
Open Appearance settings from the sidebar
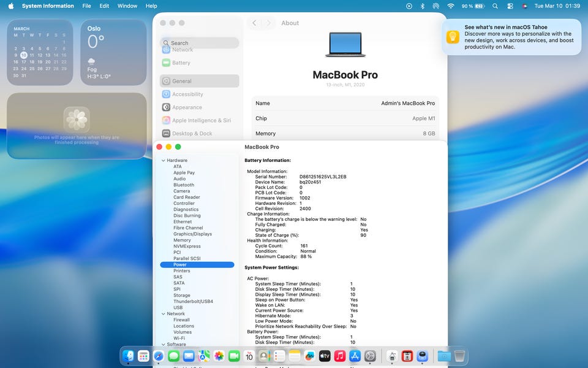(x=187, y=107)
